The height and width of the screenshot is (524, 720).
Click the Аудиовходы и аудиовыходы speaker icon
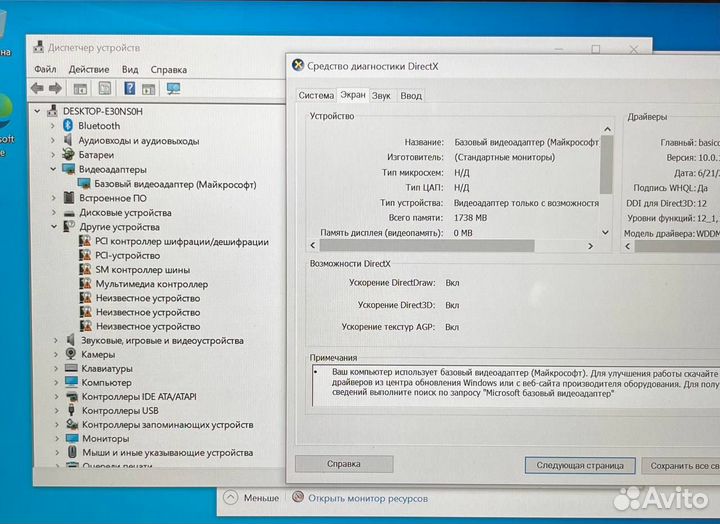(x=68, y=140)
